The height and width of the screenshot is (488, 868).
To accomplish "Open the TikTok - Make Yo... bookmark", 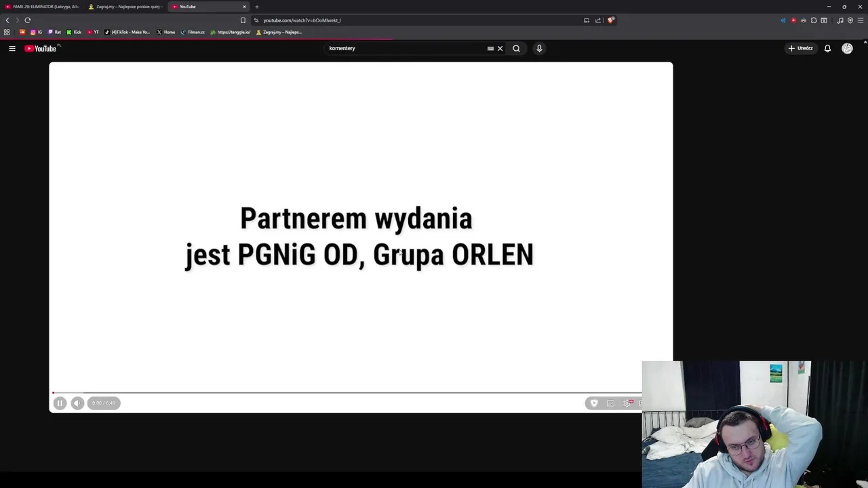I will pos(127,32).
